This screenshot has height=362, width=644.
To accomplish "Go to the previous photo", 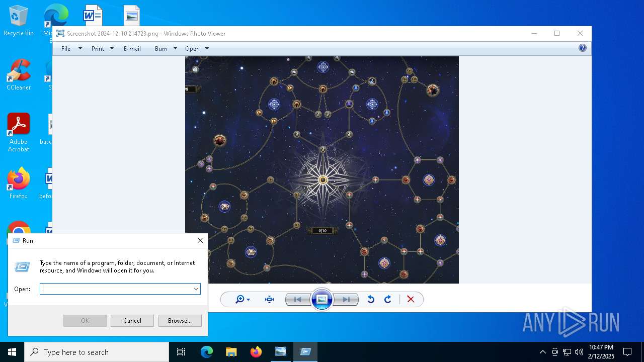I will [298, 299].
